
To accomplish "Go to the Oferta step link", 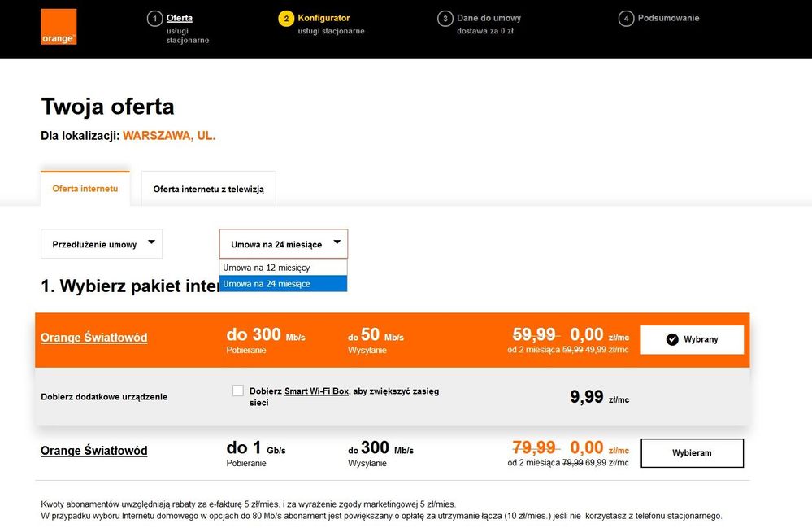I will pyautogui.click(x=179, y=18).
